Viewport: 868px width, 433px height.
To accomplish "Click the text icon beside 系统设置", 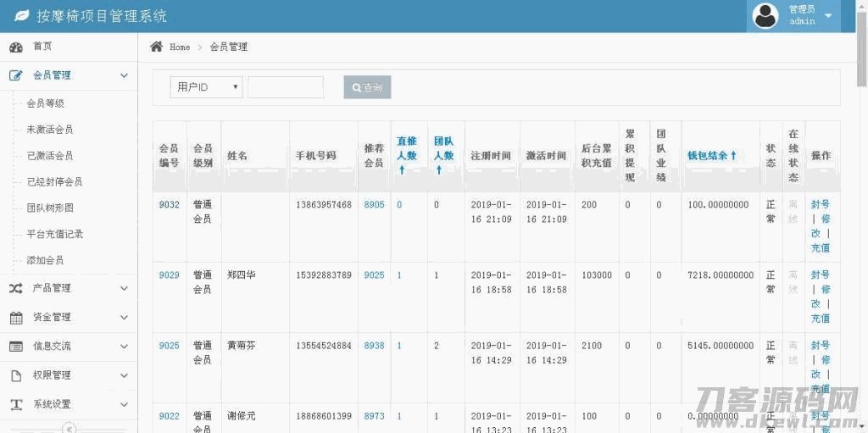I will click(x=15, y=404).
